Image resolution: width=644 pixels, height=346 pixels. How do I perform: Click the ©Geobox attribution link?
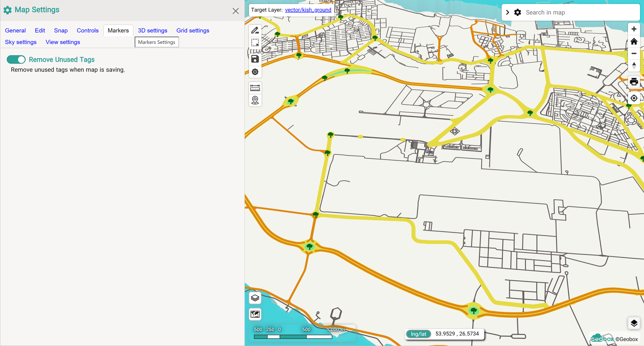(626, 339)
